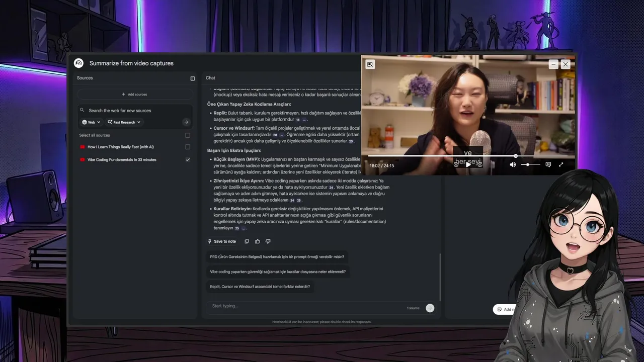Play the video

(468, 164)
